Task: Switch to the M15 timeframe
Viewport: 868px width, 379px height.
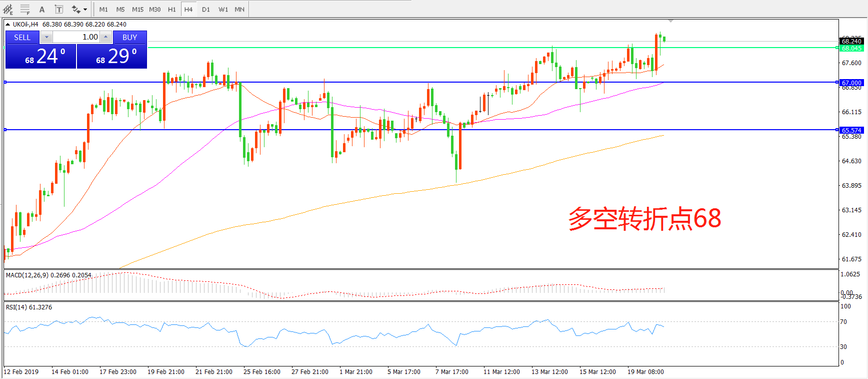Action: click(137, 9)
